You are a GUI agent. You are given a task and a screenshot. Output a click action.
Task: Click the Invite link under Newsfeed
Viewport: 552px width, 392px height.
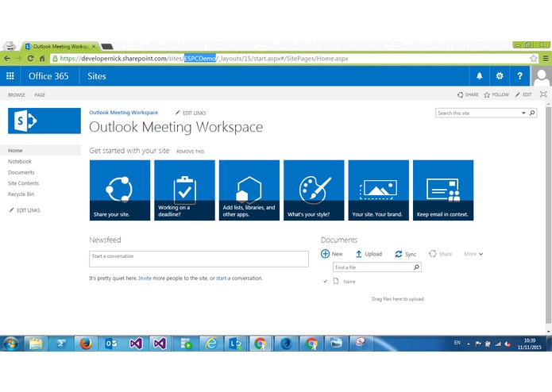tap(145, 278)
